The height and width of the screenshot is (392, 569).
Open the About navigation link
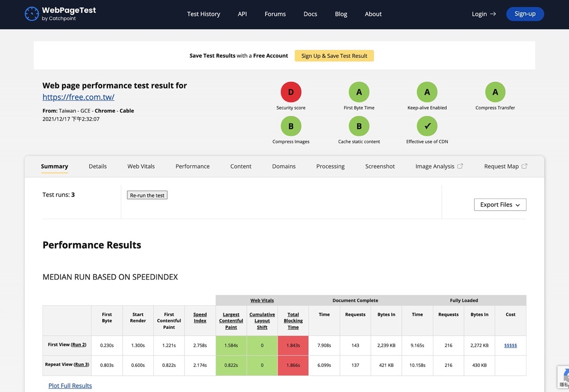coord(373,14)
